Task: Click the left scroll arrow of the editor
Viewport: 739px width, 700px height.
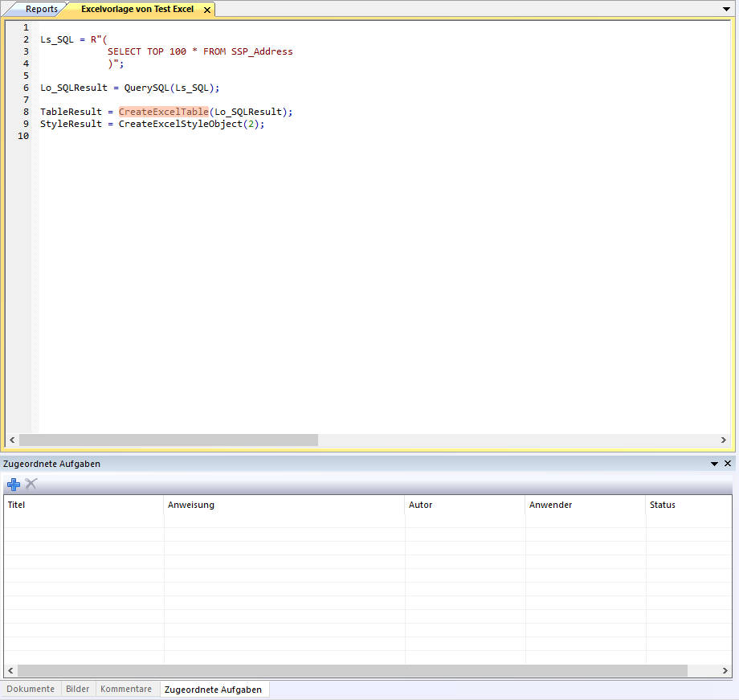Action: [12, 440]
